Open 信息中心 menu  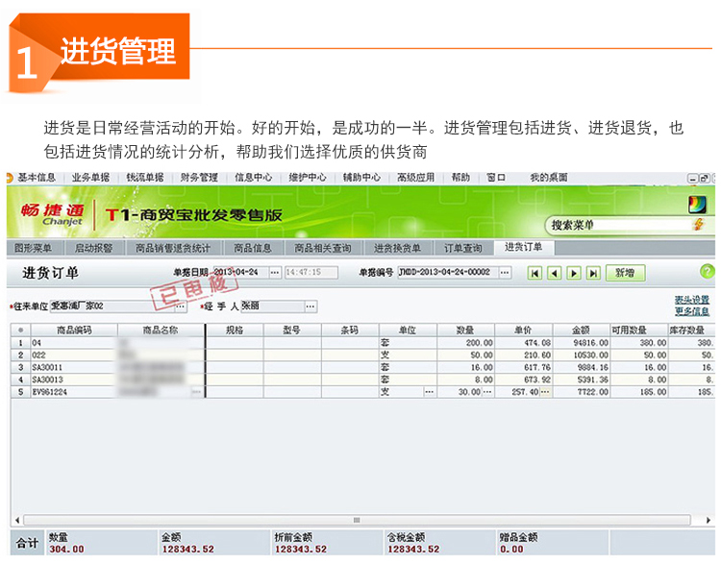(x=254, y=178)
